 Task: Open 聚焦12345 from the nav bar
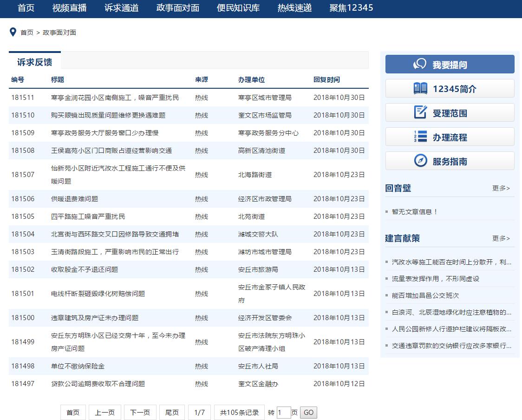click(x=351, y=7)
